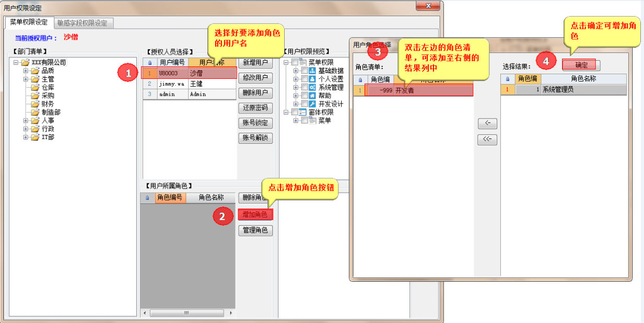Expand the 帮助 permission node

(297, 96)
